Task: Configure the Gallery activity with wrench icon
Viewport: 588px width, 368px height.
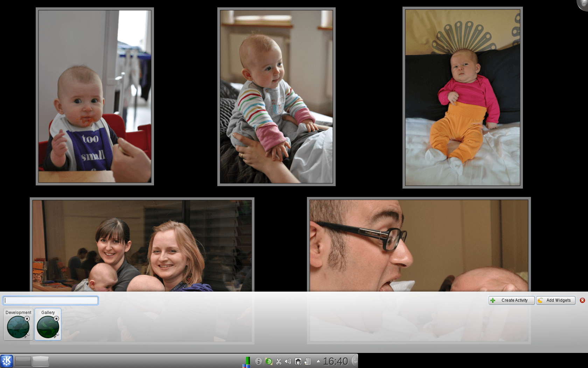Action: (x=56, y=335)
